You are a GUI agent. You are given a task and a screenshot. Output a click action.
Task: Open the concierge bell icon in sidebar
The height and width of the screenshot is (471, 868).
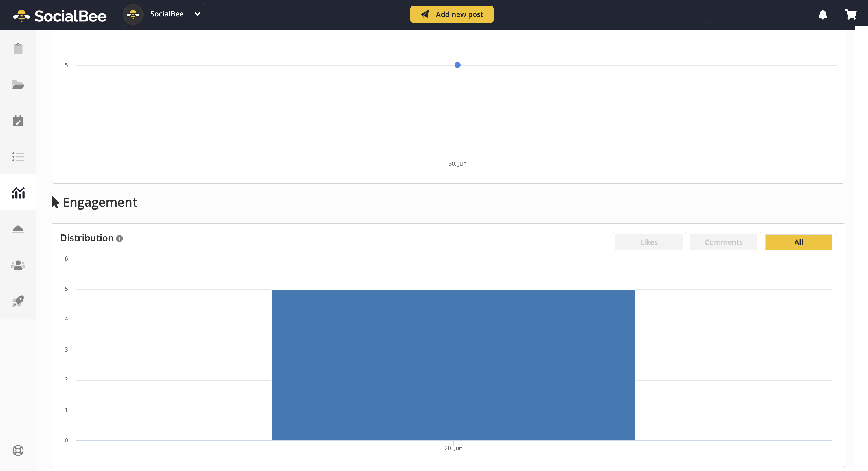(x=18, y=229)
